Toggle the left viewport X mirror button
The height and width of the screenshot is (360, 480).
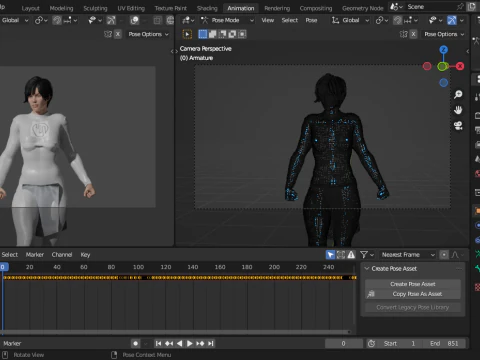tap(118, 34)
